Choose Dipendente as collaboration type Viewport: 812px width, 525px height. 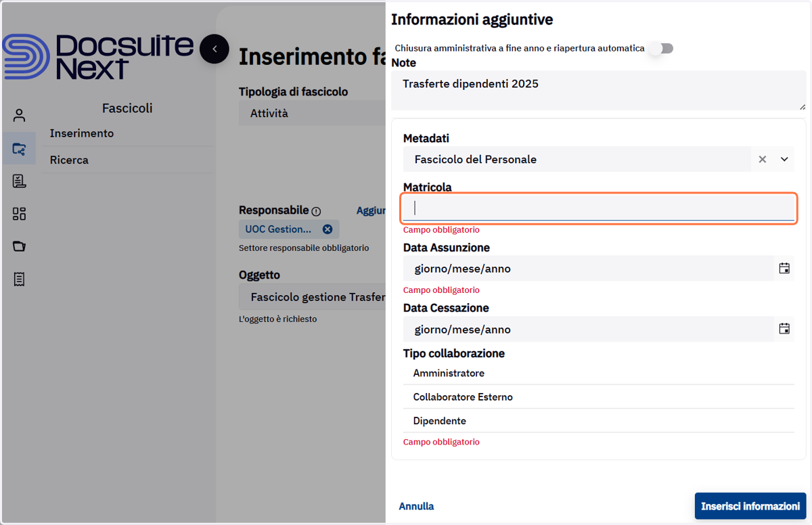pyautogui.click(x=598, y=421)
